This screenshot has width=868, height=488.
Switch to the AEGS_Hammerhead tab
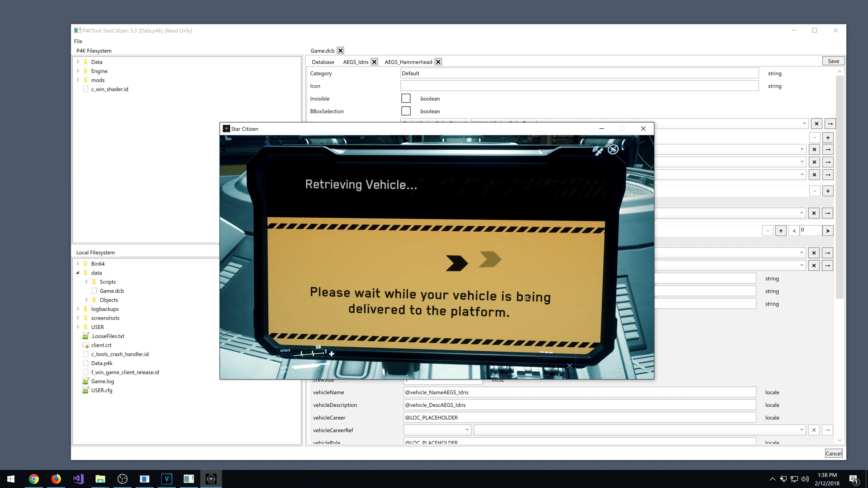[408, 62]
